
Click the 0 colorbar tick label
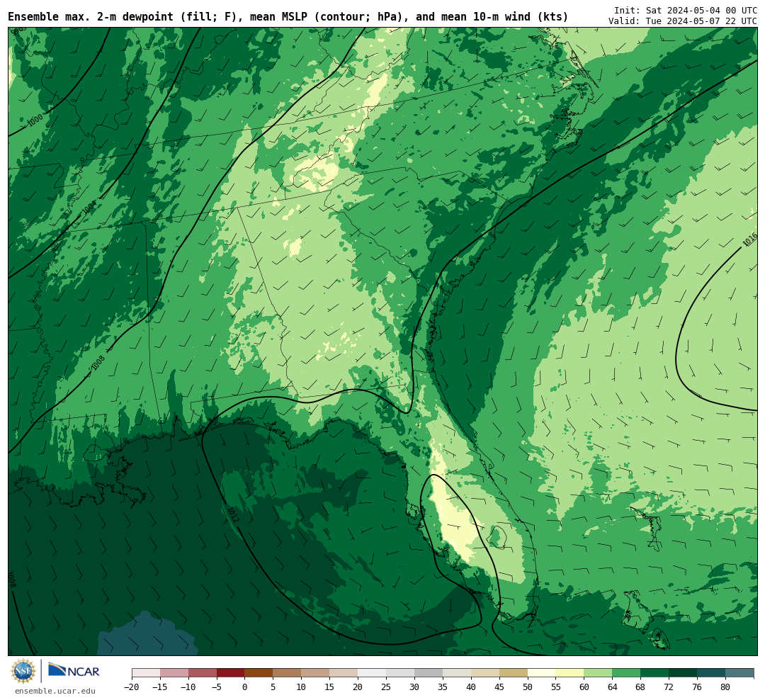click(244, 687)
